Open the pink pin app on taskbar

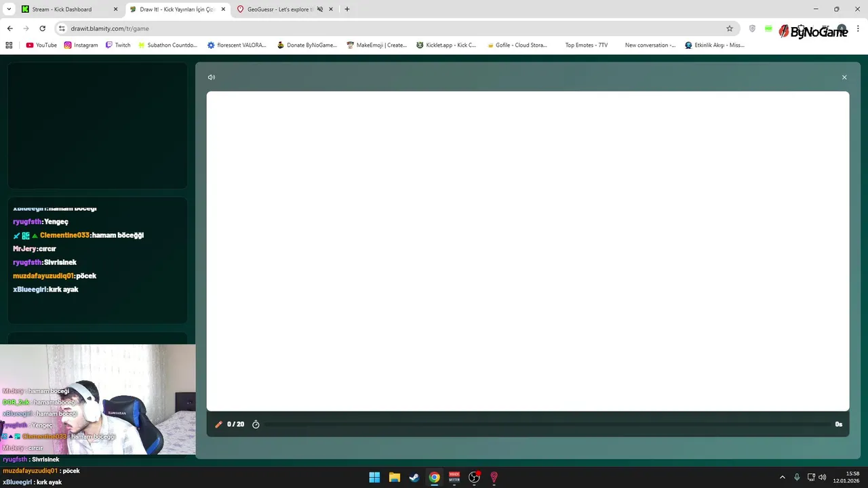(494, 477)
